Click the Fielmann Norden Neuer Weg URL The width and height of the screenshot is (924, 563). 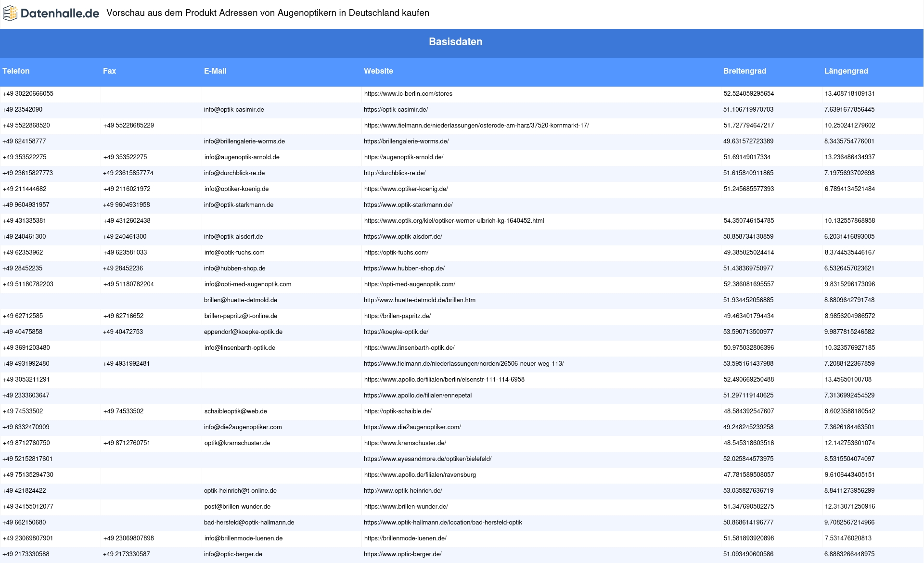pyautogui.click(x=463, y=364)
